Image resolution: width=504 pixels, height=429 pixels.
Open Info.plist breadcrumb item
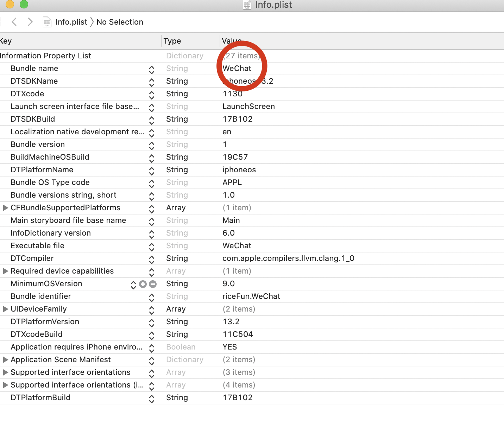click(71, 22)
